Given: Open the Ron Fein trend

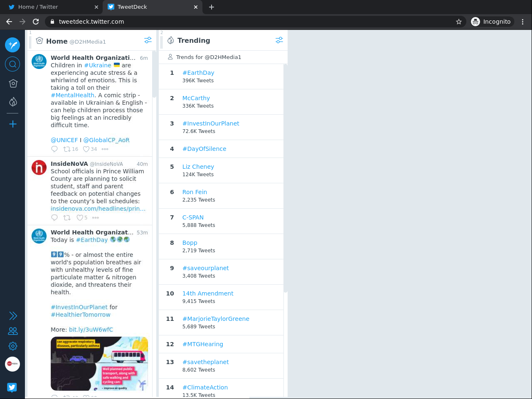Looking at the screenshot, I should point(195,192).
